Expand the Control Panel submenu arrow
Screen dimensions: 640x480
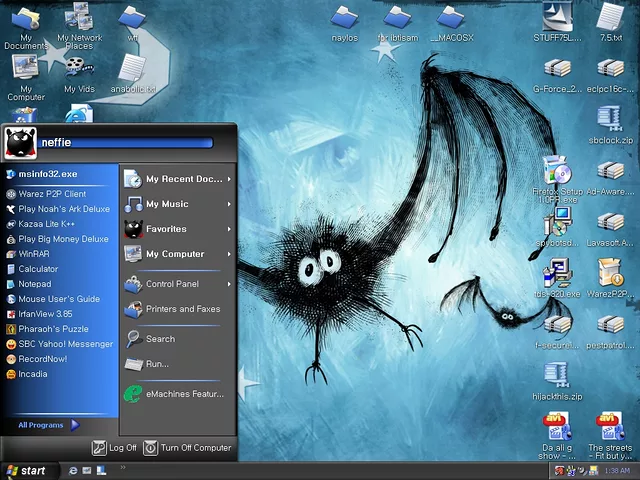[x=229, y=284]
